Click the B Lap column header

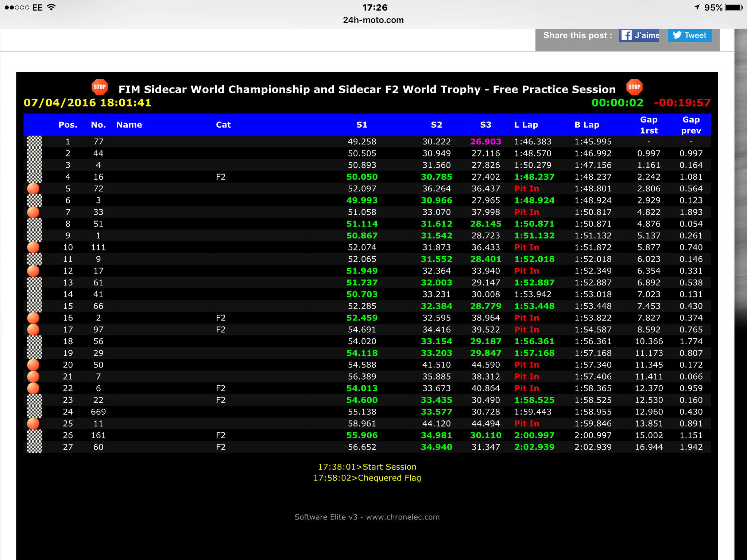coord(587,125)
